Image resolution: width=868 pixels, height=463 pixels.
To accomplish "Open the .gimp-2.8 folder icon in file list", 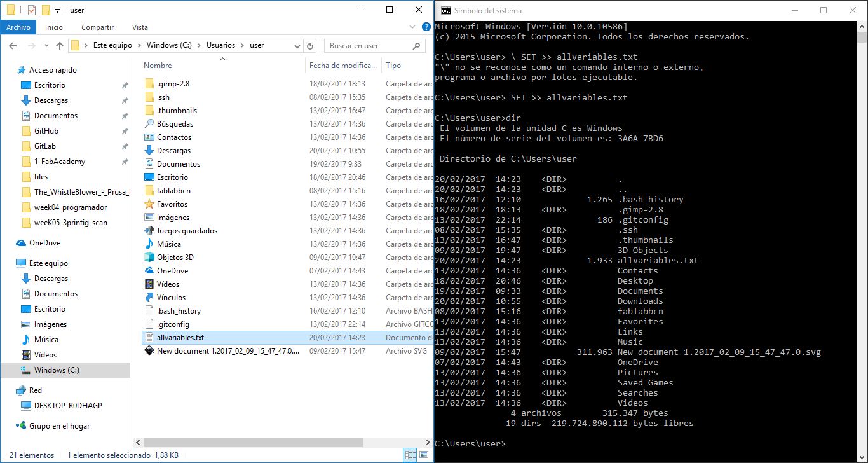I will coord(149,84).
